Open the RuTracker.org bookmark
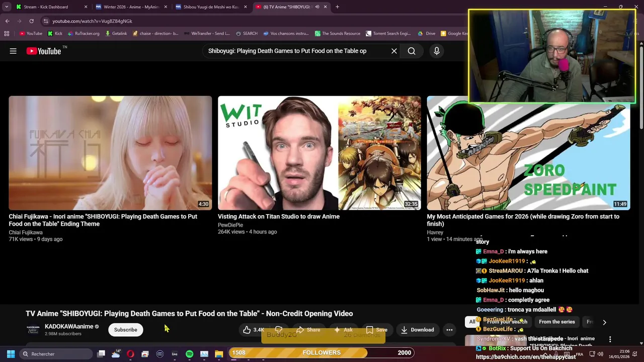The height and width of the screenshot is (362, 644). 84,34
